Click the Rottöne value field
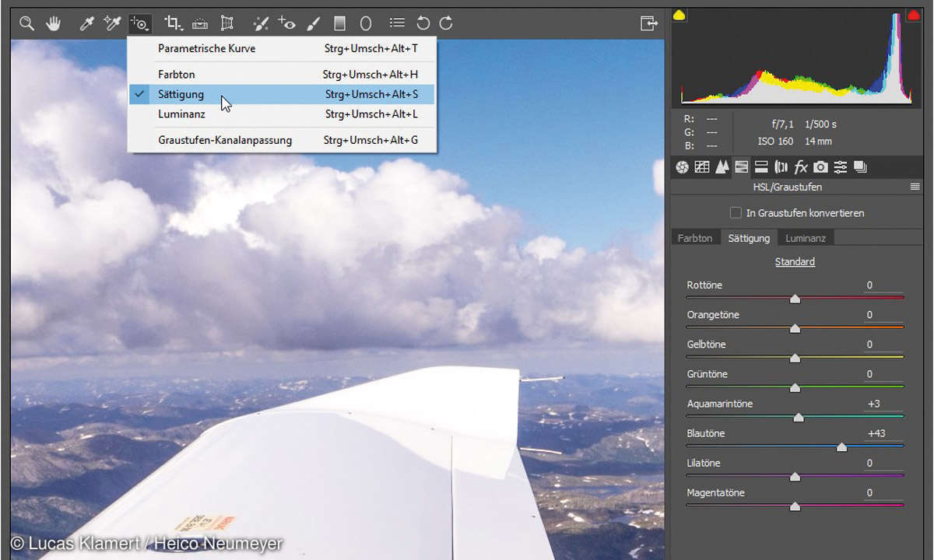The height and width of the screenshot is (560, 934). tap(883, 285)
